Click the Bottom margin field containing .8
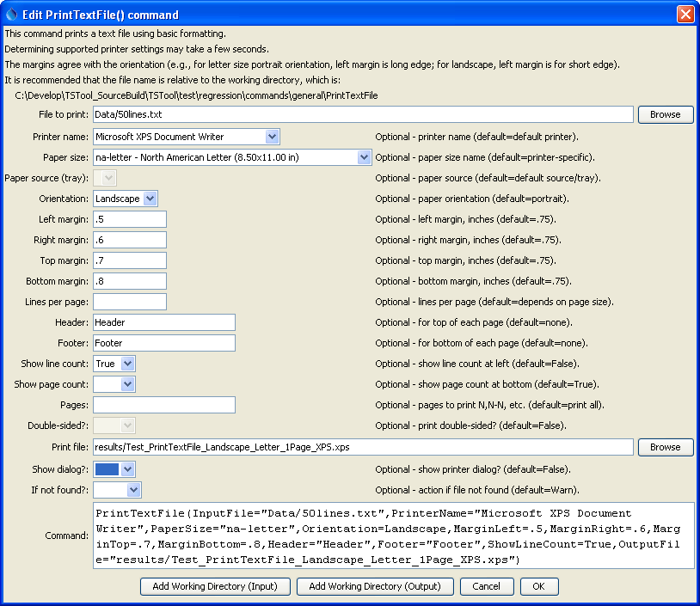700x606 pixels. click(x=130, y=281)
